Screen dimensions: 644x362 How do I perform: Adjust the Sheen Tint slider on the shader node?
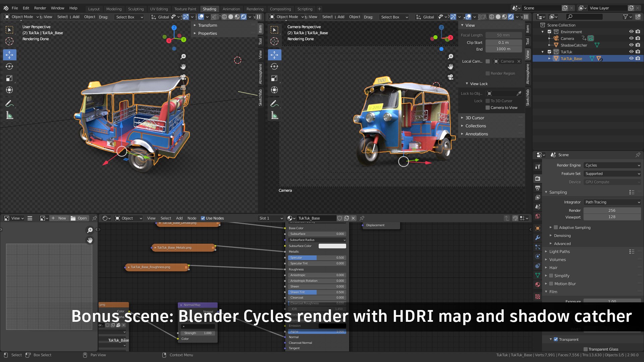(317, 292)
